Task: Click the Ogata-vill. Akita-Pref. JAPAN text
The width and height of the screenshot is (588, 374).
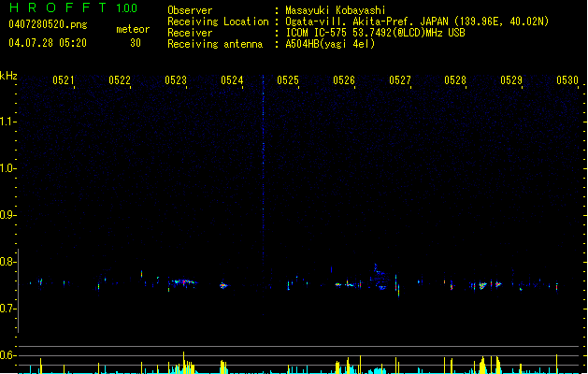Action: (x=366, y=22)
